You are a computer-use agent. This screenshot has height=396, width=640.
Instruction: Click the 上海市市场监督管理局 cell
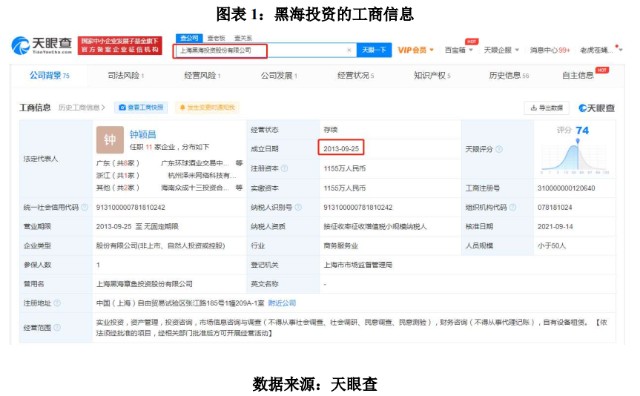tap(358, 265)
